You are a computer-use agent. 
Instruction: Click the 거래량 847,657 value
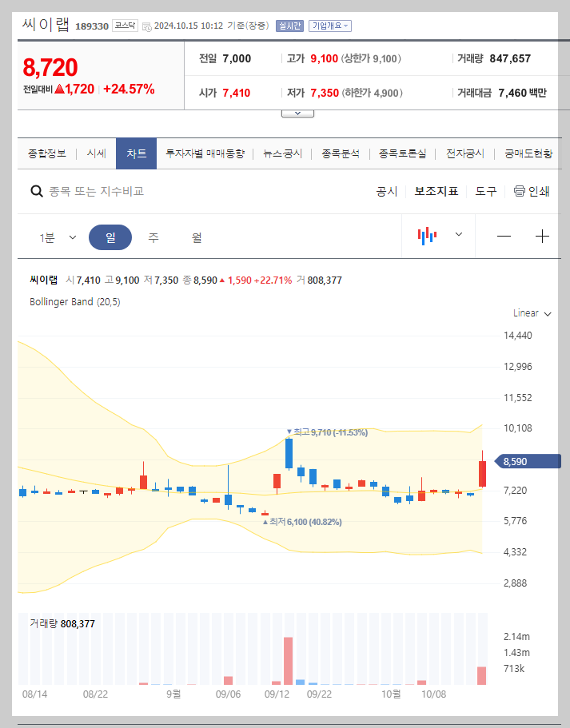(x=510, y=58)
